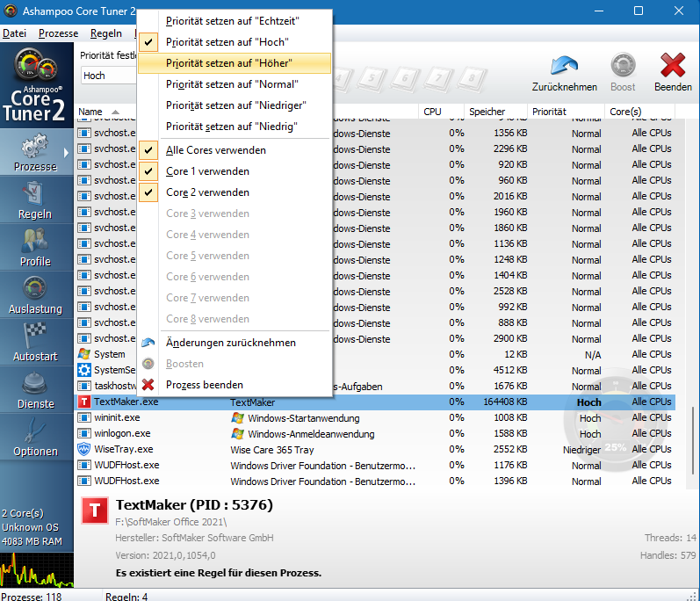The image size is (700, 601).
Task: Click the CPU column header
Action: pyautogui.click(x=441, y=112)
